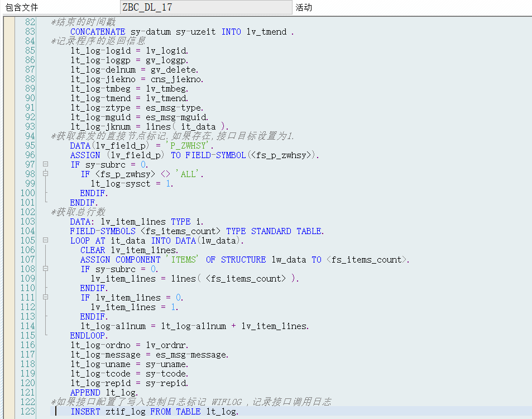Place cursor on 'lt_log-tmend = lv_tmend.'

tap(130, 98)
